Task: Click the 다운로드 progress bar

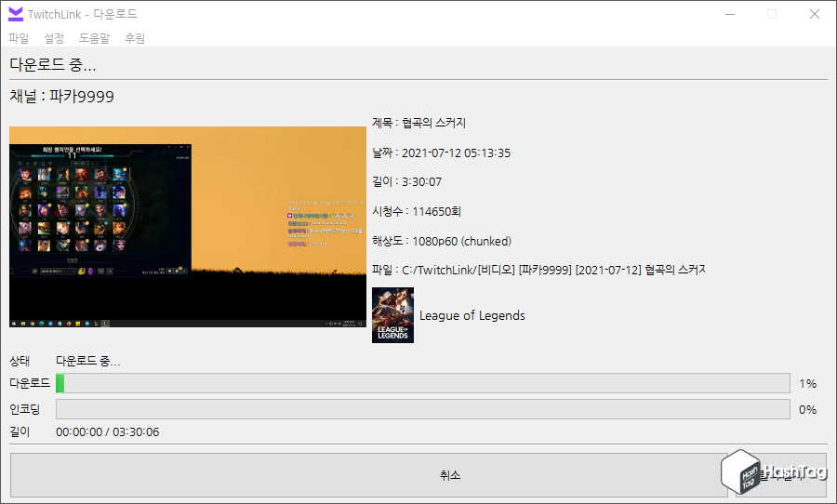Action: point(423,383)
